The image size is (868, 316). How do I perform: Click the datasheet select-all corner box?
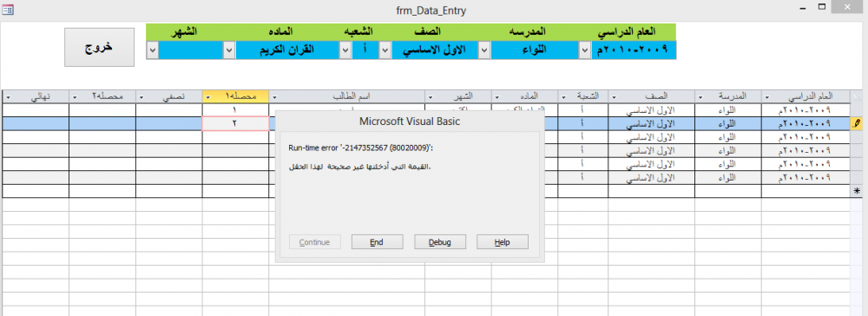858,96
